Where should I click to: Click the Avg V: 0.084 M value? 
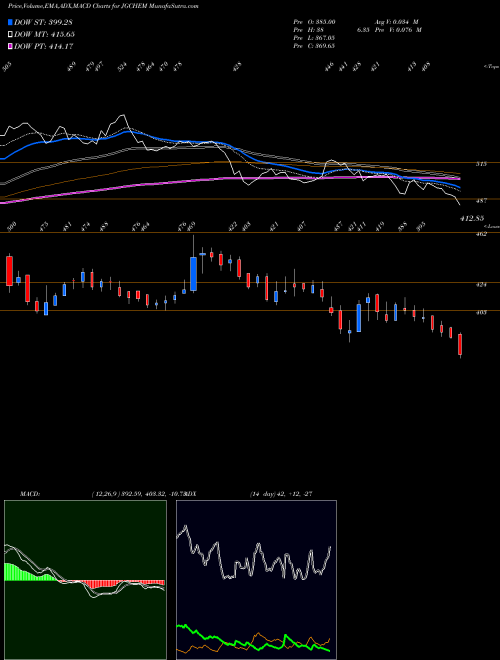tap(396, 22)
